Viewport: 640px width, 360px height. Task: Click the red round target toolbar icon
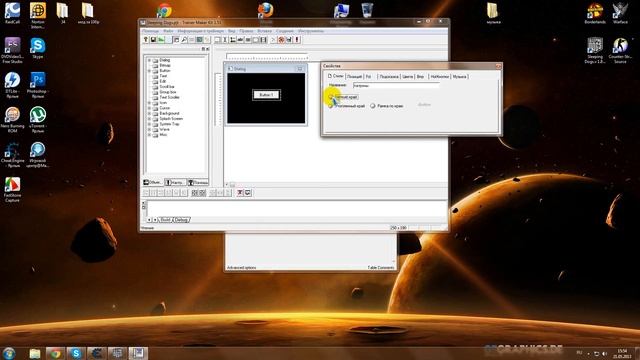pos(281,40)
